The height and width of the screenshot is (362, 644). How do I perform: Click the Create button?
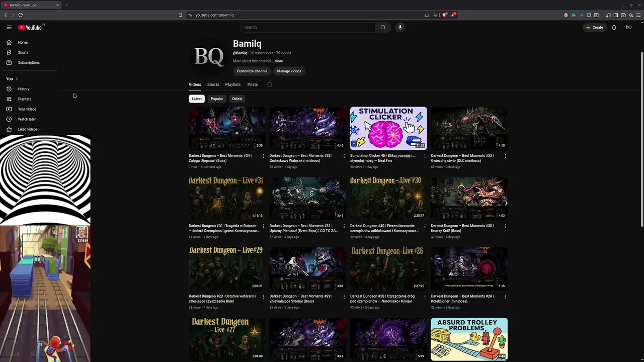coord(594,27)
